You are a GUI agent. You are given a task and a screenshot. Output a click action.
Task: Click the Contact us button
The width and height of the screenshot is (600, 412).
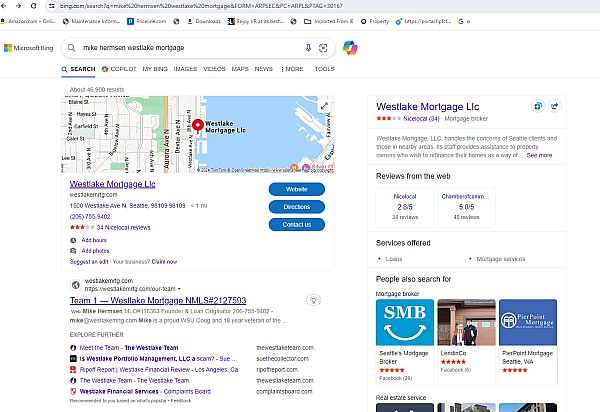click(x=297, y=225)
